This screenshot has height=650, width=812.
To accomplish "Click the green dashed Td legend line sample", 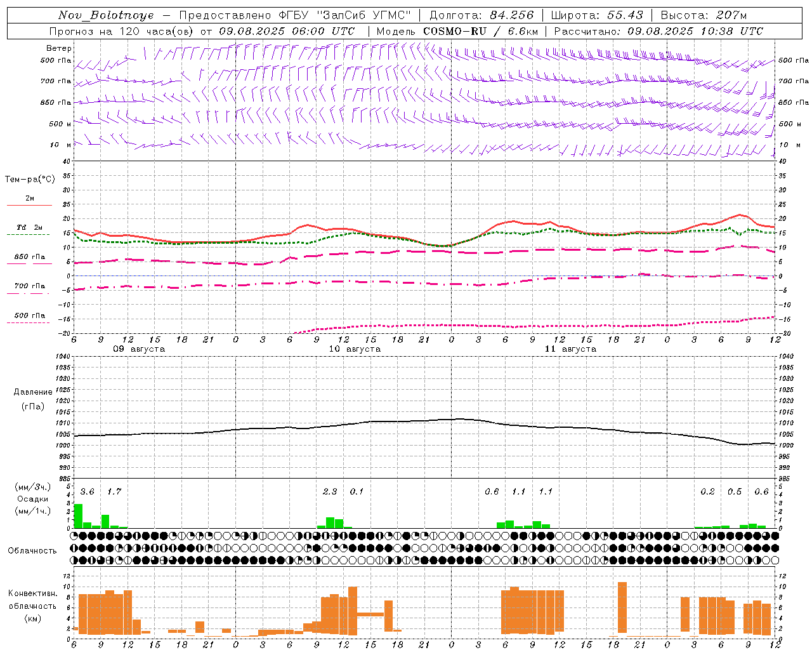I will tap(28, 234).
